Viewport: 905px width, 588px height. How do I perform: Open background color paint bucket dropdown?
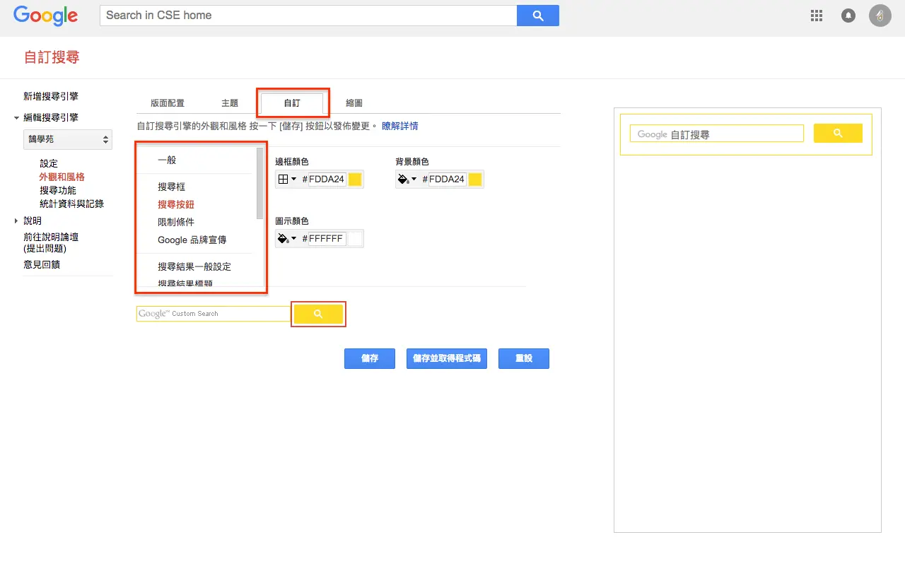[x=407, y=180]
